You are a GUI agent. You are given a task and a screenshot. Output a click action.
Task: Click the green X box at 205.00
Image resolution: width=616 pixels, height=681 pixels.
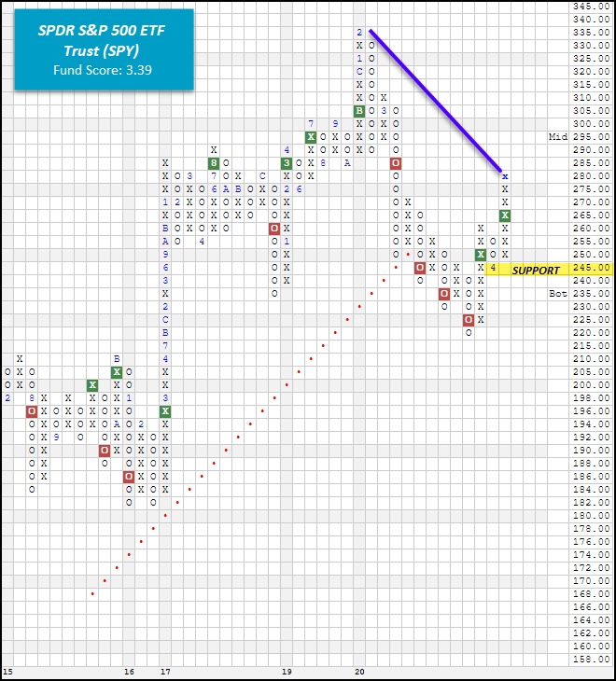(x=117, y=372)
